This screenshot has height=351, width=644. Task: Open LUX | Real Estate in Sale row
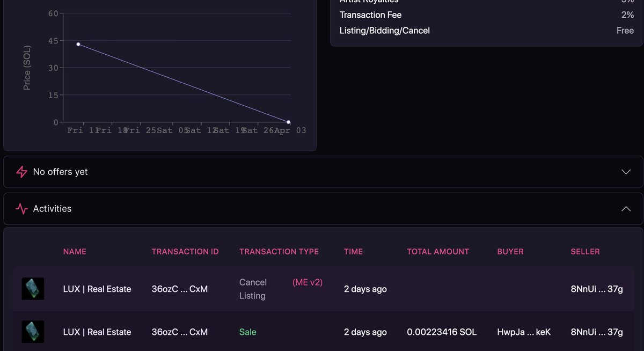(x=97, y=332)
